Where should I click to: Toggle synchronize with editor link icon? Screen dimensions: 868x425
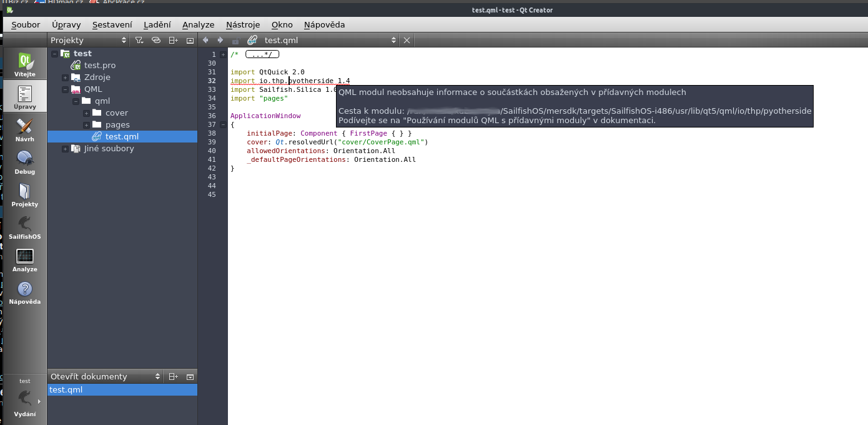(x=156, y=40)
